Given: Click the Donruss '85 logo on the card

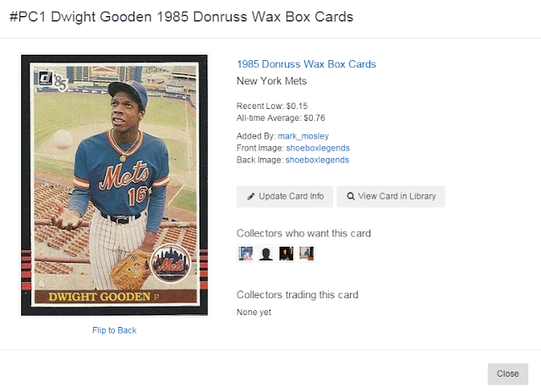Looking at the screenshot, I should (52, 81).
